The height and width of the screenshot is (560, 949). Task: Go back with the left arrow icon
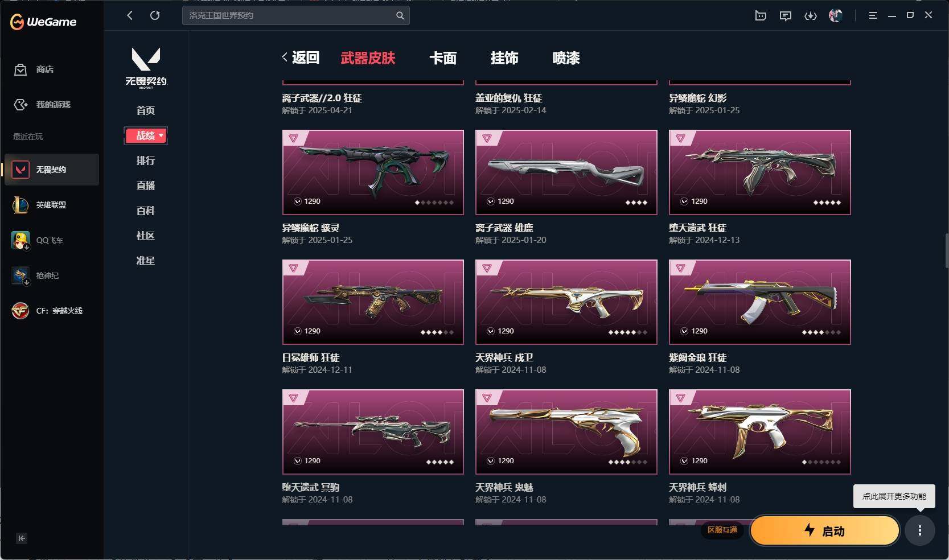point(130,15)
